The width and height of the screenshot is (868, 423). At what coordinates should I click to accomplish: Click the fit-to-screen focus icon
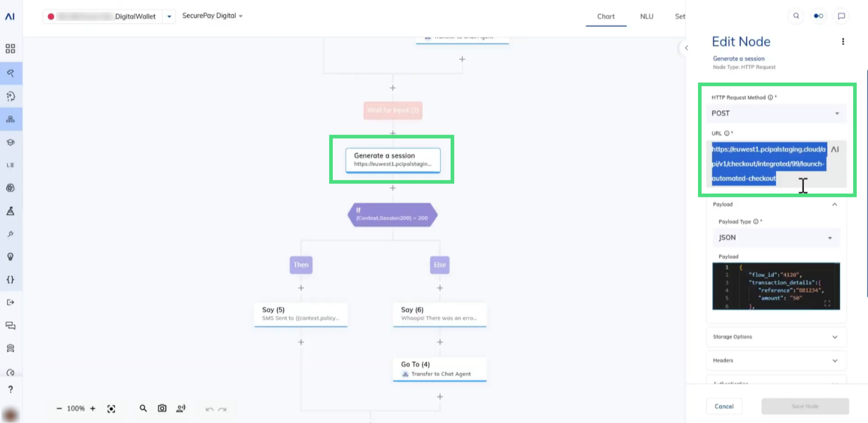111,409
